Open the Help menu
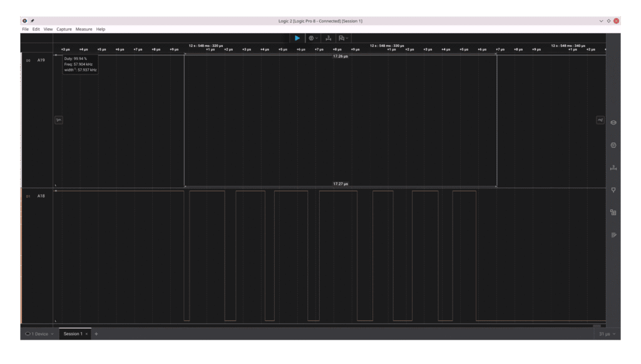The width and height of the screenshot is (641, 364). click(101, 29)
